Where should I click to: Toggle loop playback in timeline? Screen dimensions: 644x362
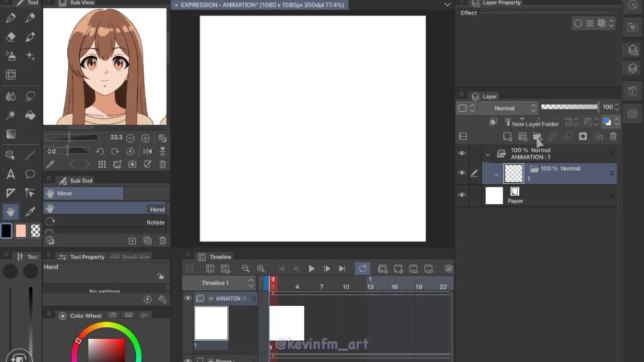coord(362,269)
